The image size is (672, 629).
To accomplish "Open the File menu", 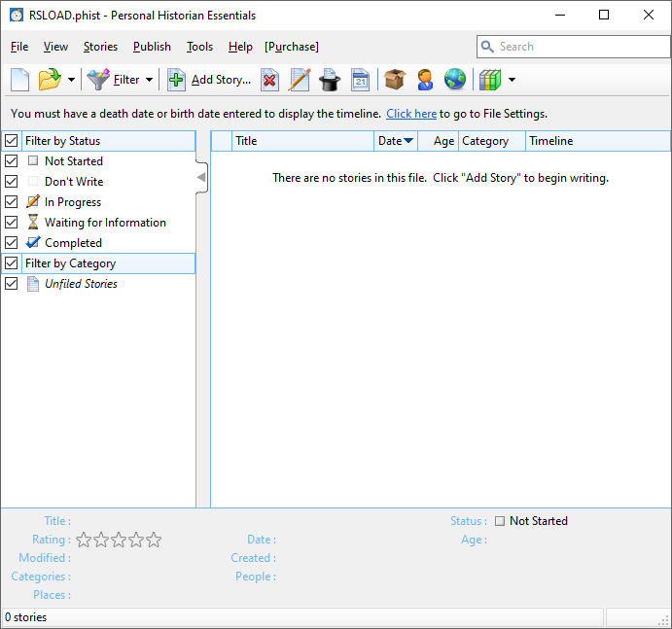I will point(19,47).
